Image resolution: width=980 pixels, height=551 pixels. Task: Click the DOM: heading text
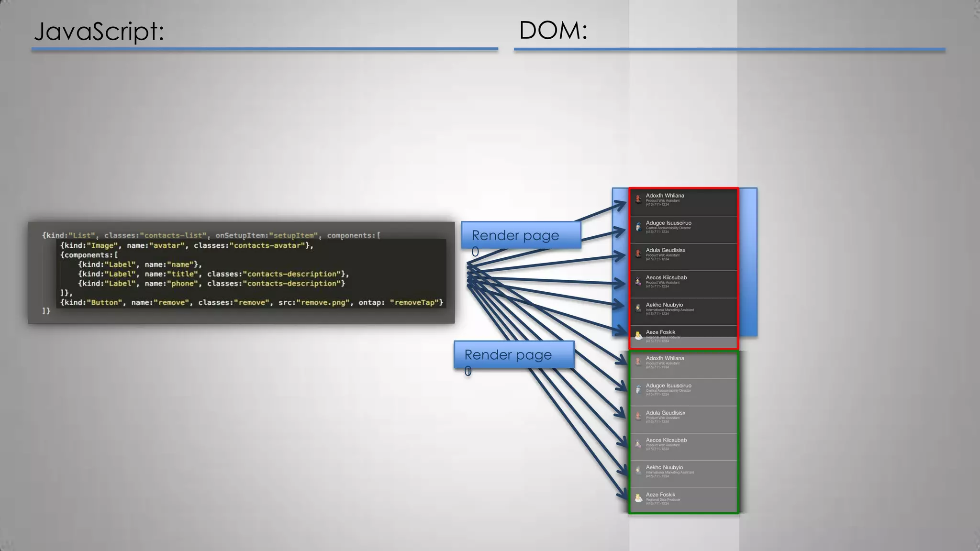coord(553,31)
